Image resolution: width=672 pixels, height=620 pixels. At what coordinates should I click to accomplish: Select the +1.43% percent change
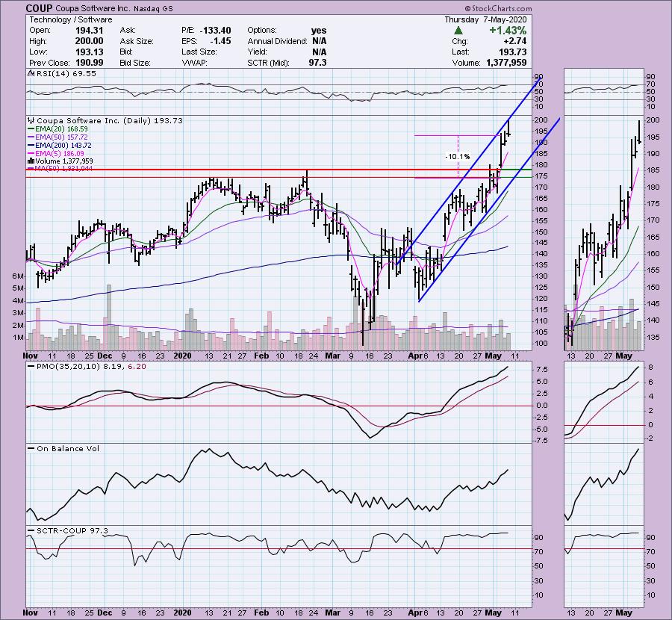pos(508,31)
